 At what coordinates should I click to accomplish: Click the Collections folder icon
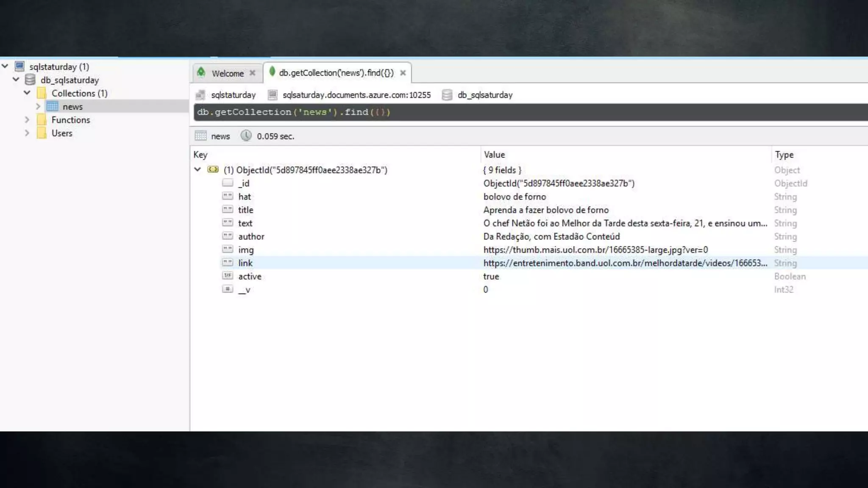(42, 93)
